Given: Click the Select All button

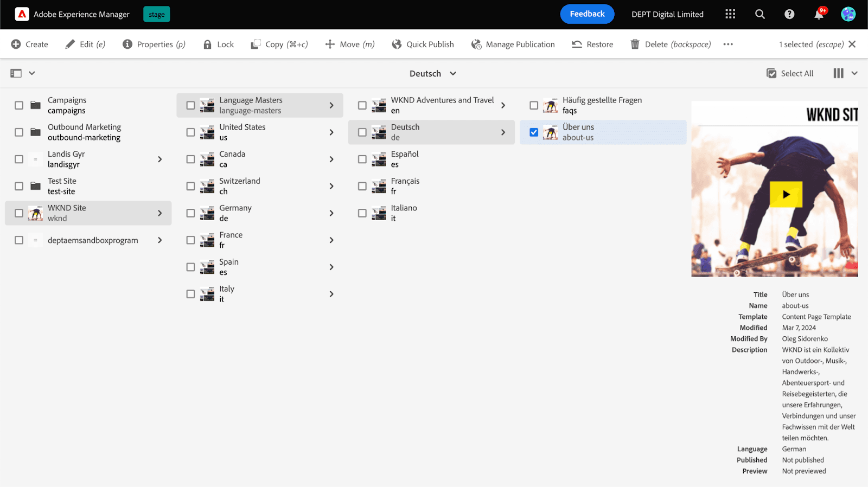Looking at the screenshot, I should pos(790,74).
